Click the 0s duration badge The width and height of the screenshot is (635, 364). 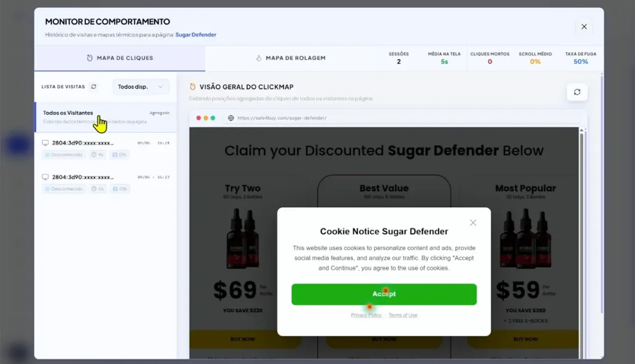point(97,189)
